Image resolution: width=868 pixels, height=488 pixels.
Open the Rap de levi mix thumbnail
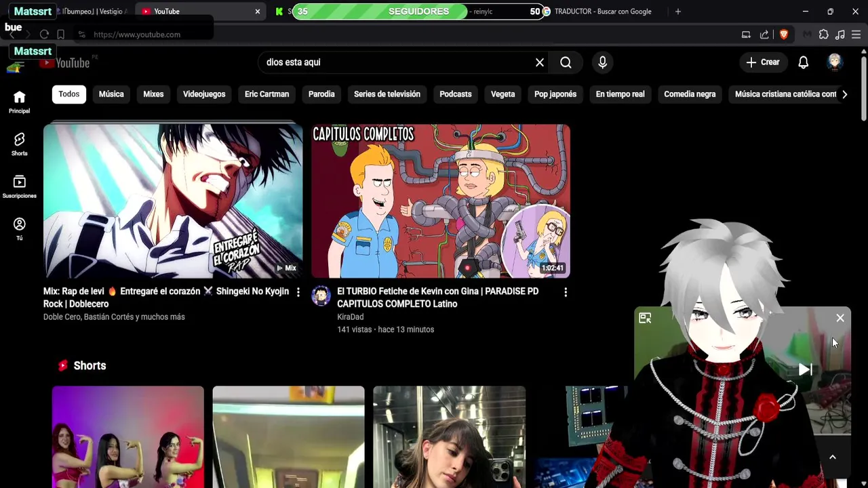(x=173, y=201)
